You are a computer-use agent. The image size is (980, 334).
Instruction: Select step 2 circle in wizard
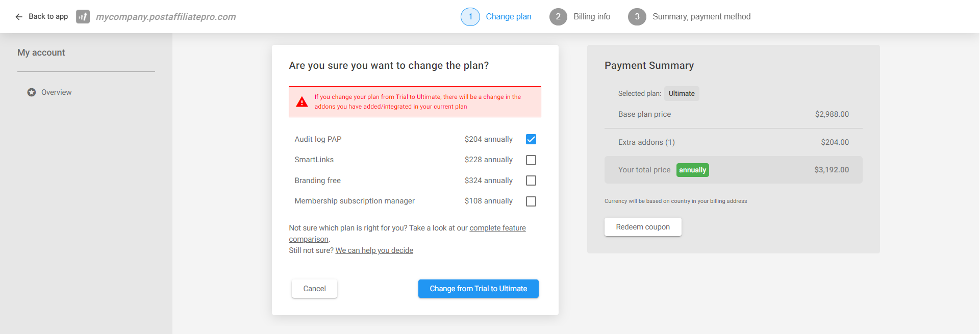pyautogui.click(x=558, y=17)
